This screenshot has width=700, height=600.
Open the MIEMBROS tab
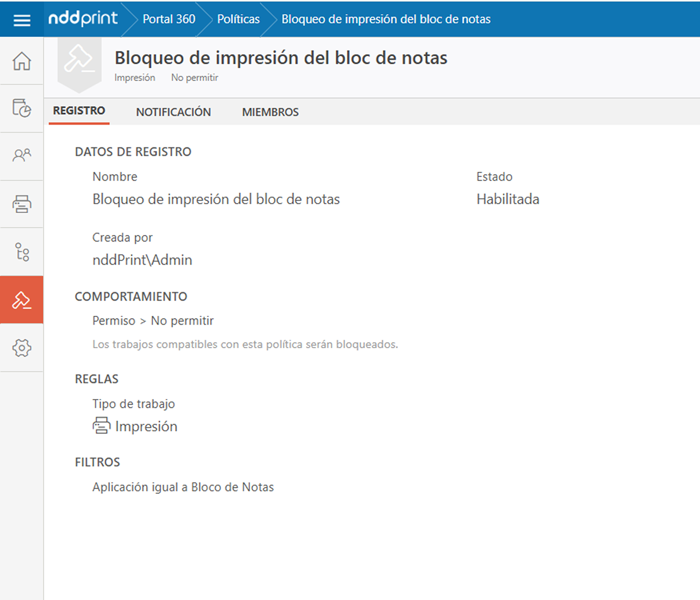click(270, 112)
